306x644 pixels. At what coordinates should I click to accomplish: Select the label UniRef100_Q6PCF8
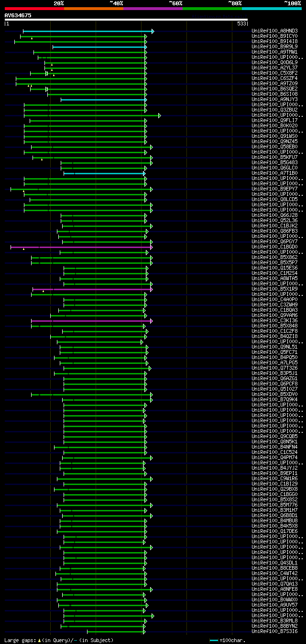click(x=274, y=384)
